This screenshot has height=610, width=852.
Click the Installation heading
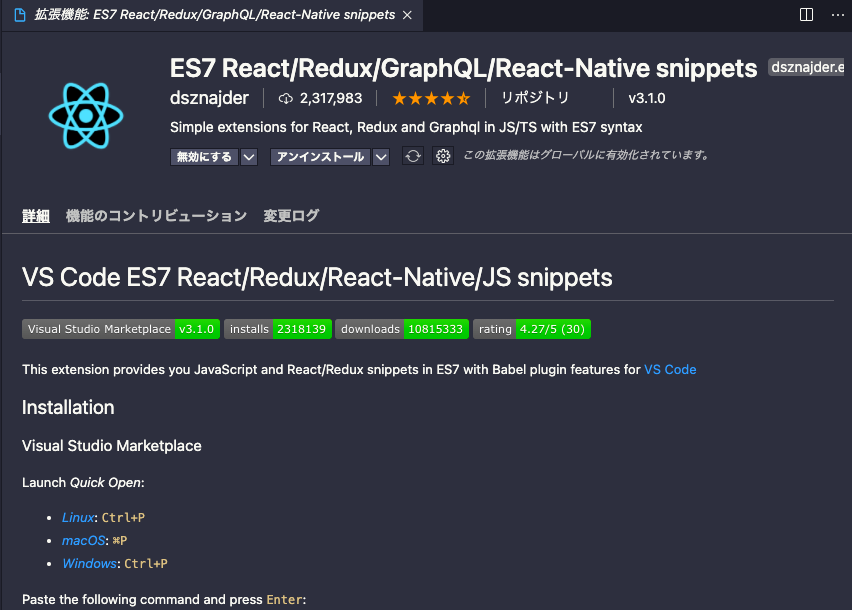[68, 407]
